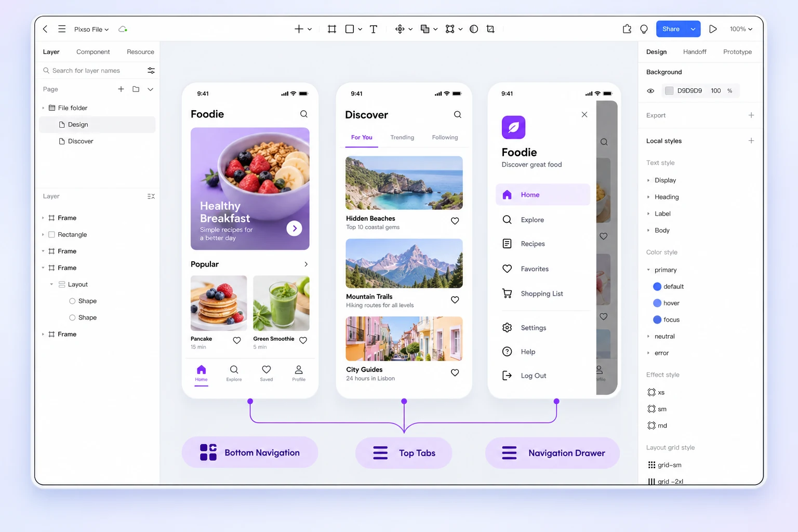Image resolution: width=798 pixels, height=532 pixels.
Task: Toggle background visibility eye icon
Action: pos(650,91)
